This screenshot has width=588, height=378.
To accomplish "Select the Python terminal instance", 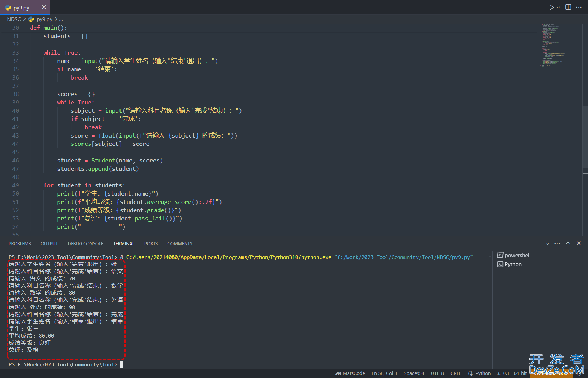I will (x=513, y=264).
